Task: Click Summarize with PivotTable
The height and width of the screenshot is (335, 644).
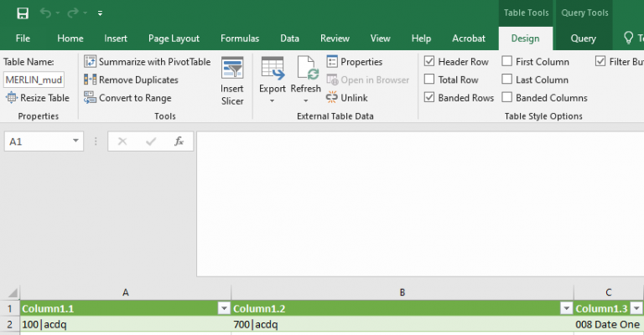Action: point(147,62)
